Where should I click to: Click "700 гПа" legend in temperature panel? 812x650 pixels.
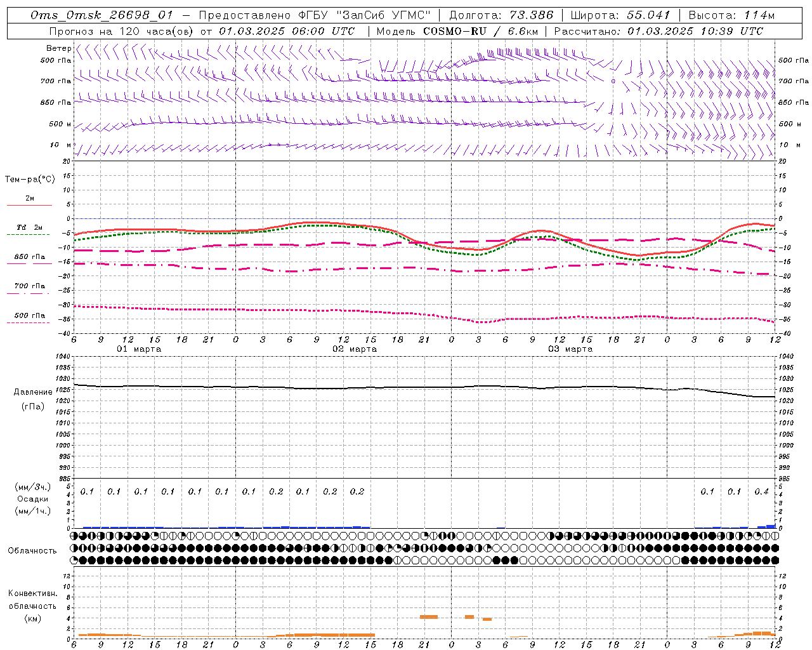coord(29,286)
